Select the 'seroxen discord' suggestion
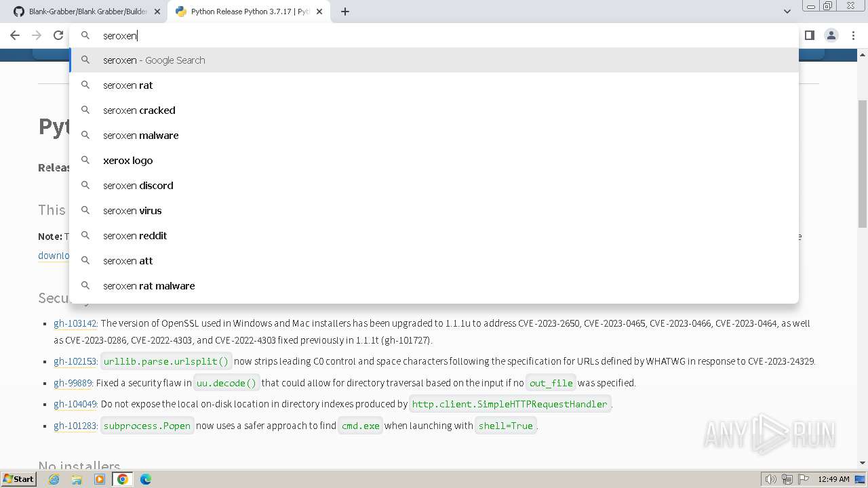The height and width of the screenshot is (488, 868). [x=434, y=186]
